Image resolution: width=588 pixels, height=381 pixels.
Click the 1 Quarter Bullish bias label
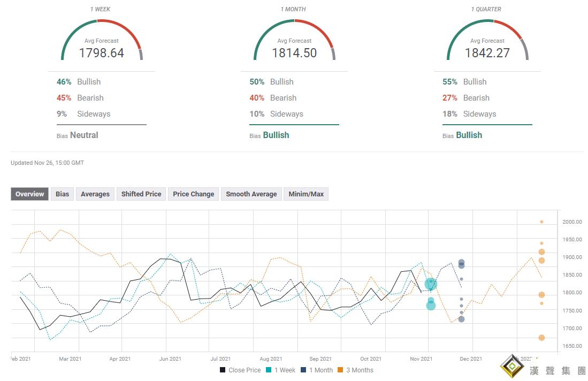469,135
